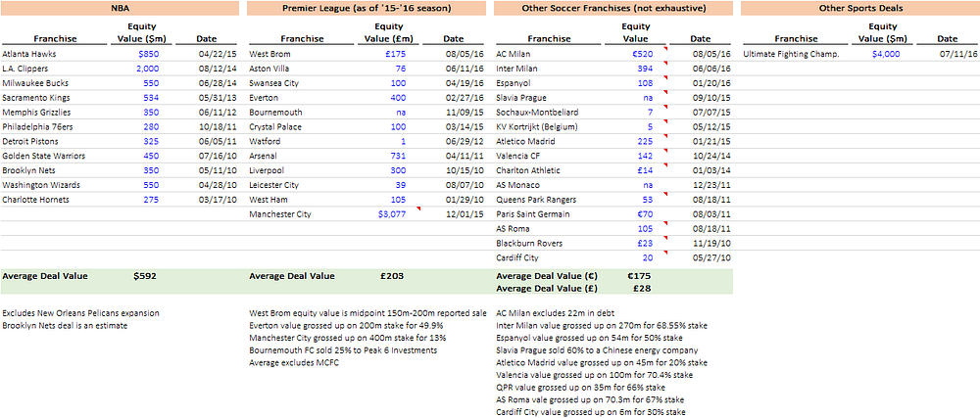Click the Memphis Grizzlies franchise cell

(x=31, y=113)
